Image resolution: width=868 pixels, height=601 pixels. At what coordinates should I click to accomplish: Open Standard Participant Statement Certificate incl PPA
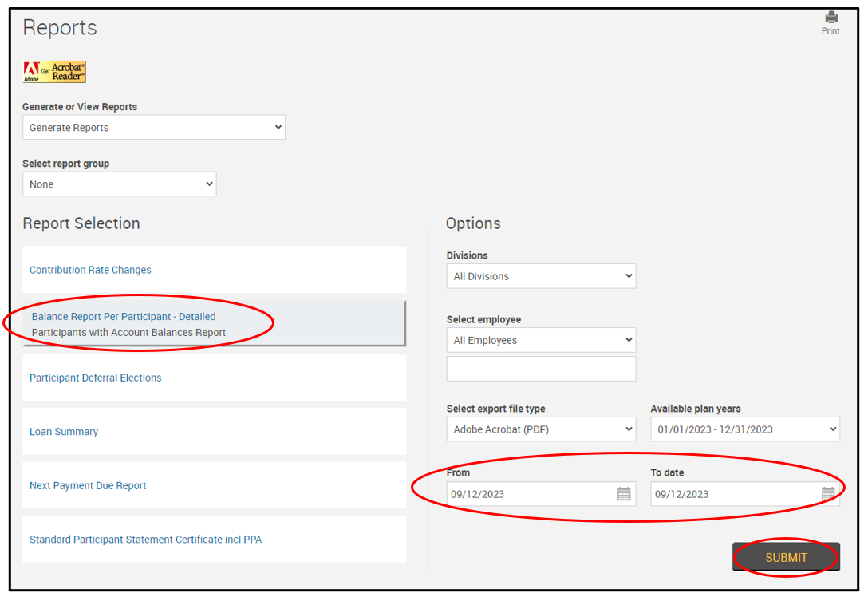(x=145, y=540)
